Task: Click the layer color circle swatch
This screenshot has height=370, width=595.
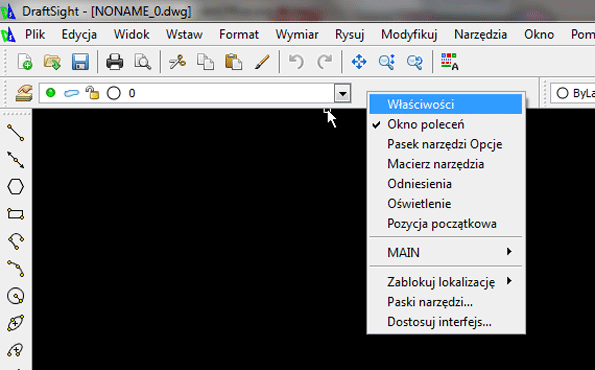Action: click(x=113, y=93)
